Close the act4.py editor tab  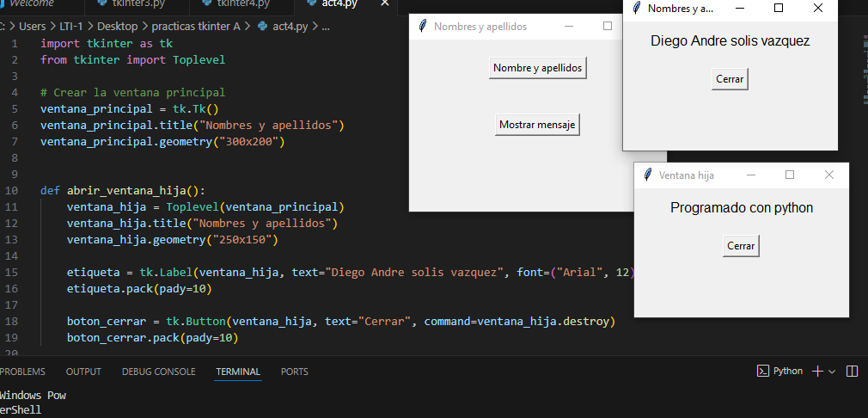click(383, 3)
